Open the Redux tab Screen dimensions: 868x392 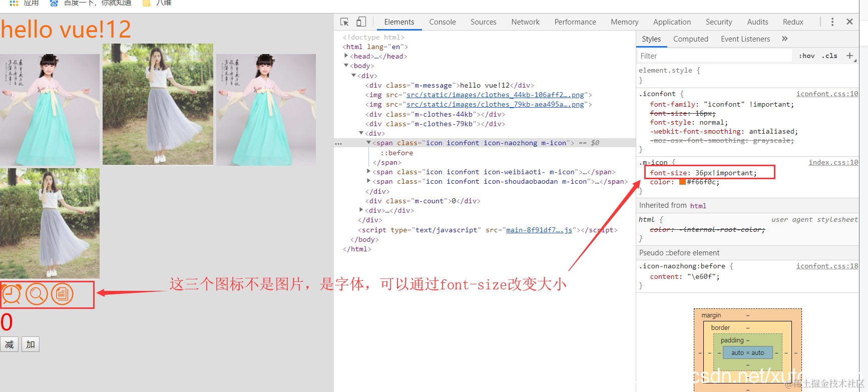pyautogui.click(x=793, y=22)
